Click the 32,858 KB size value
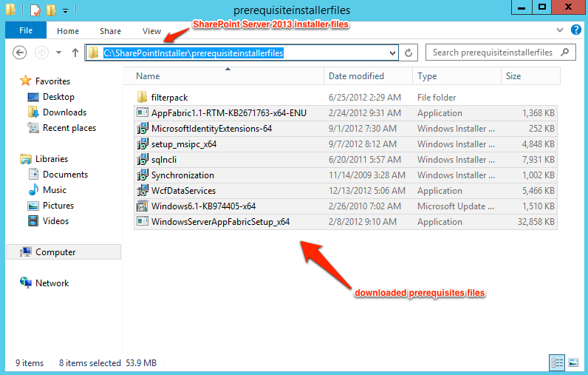588x375 pixels. pyautogui.click(x=536, y=221)
